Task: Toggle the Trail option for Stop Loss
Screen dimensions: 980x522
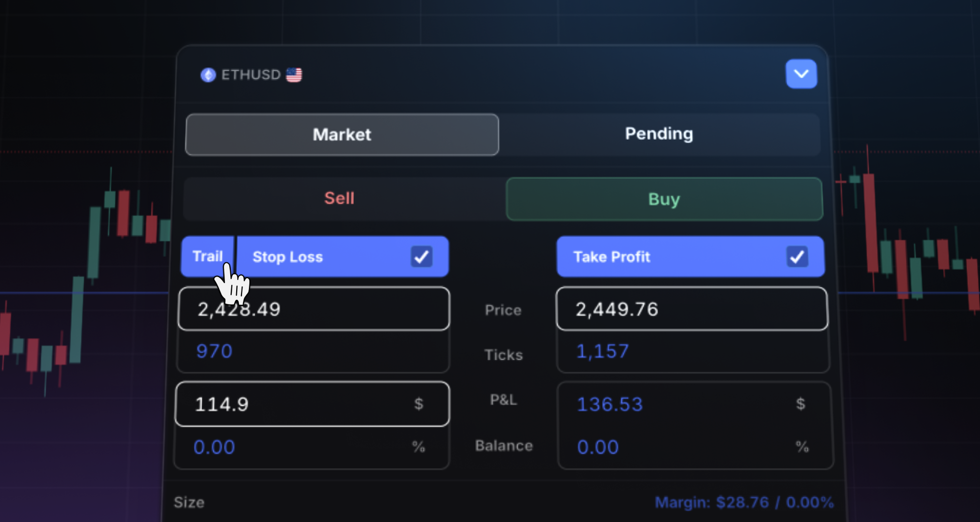Action: coord(208,256)
